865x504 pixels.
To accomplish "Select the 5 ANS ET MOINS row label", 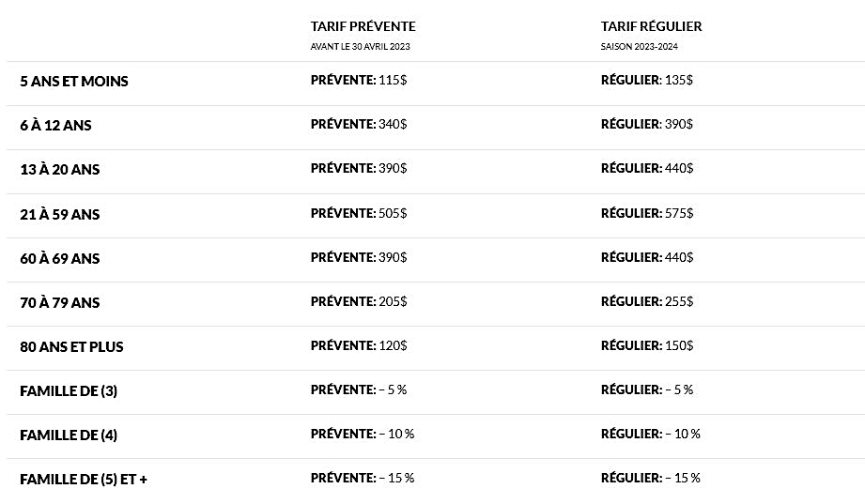I will 74,81.
